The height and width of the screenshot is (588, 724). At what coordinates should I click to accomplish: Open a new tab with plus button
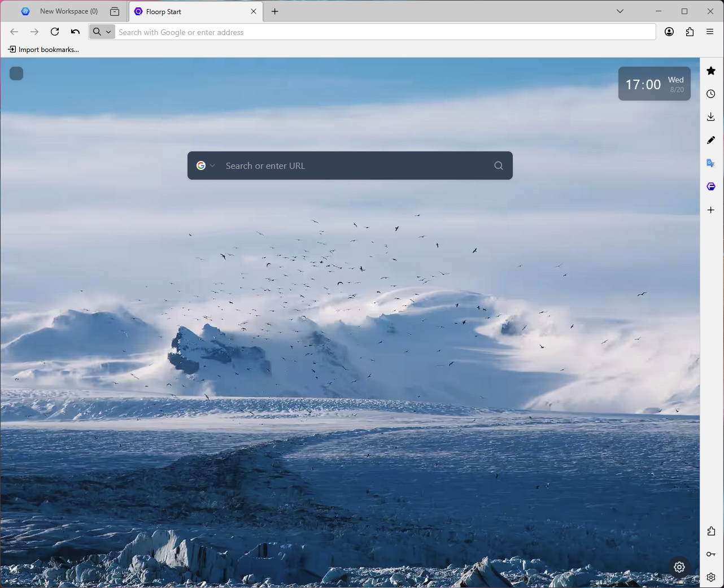275,11
